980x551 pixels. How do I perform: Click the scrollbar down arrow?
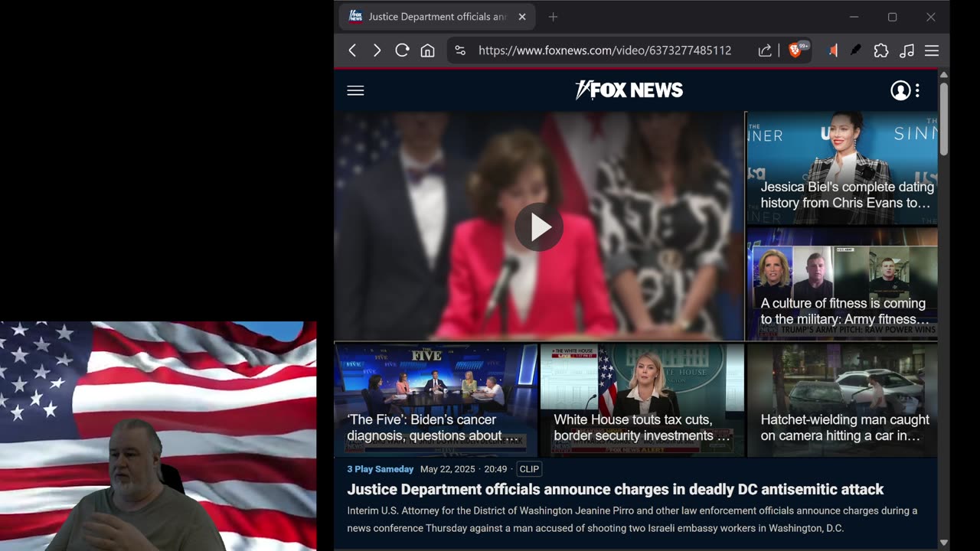944,543
